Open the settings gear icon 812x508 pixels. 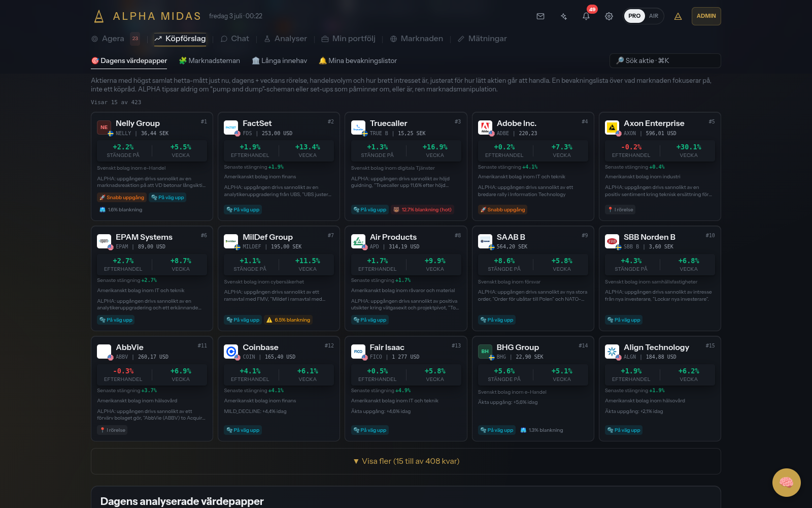[x=609, y=16]
